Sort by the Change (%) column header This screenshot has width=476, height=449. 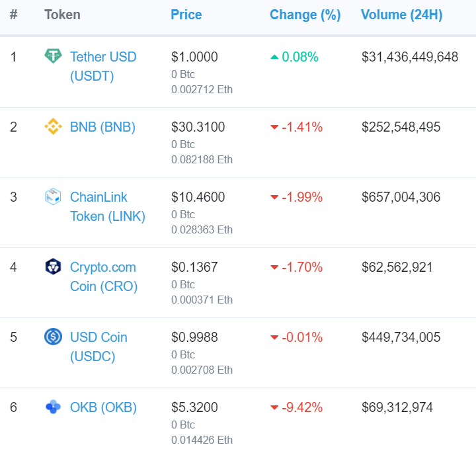(305, 15)
